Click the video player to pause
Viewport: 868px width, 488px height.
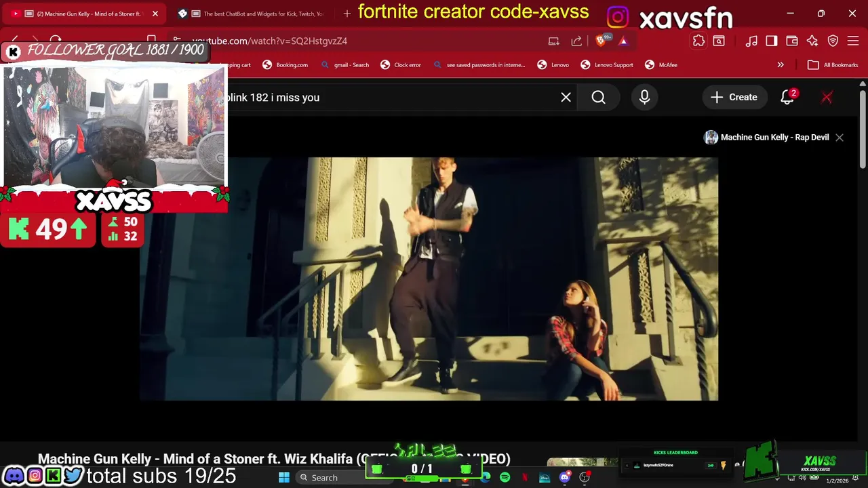(429, 279)
